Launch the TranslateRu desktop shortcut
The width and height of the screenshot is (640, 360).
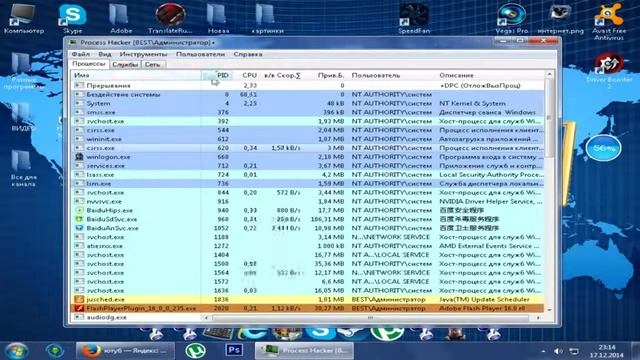170,19
